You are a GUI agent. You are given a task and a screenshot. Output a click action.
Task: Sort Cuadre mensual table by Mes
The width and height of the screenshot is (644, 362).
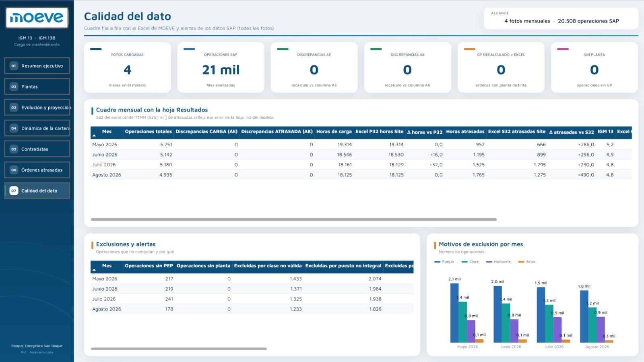click(107, 132)
